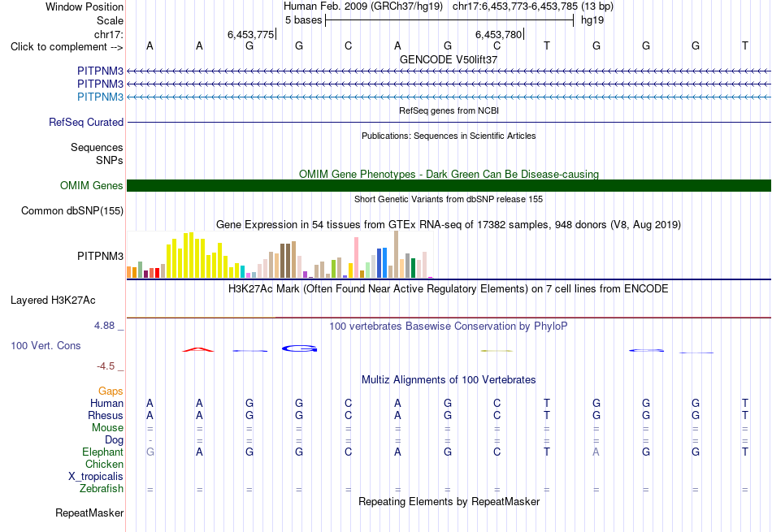772x532 pixels.
Task: Click the dark green OMIM gene bar
Action: coord(449,185)
